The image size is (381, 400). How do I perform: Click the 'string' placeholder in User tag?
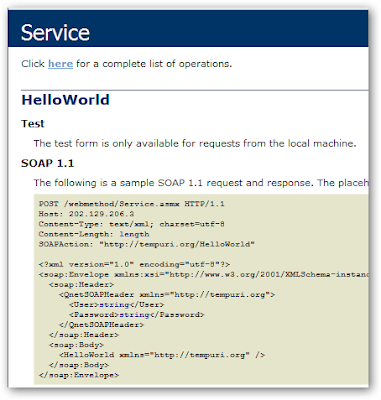(x=114, y=305)
